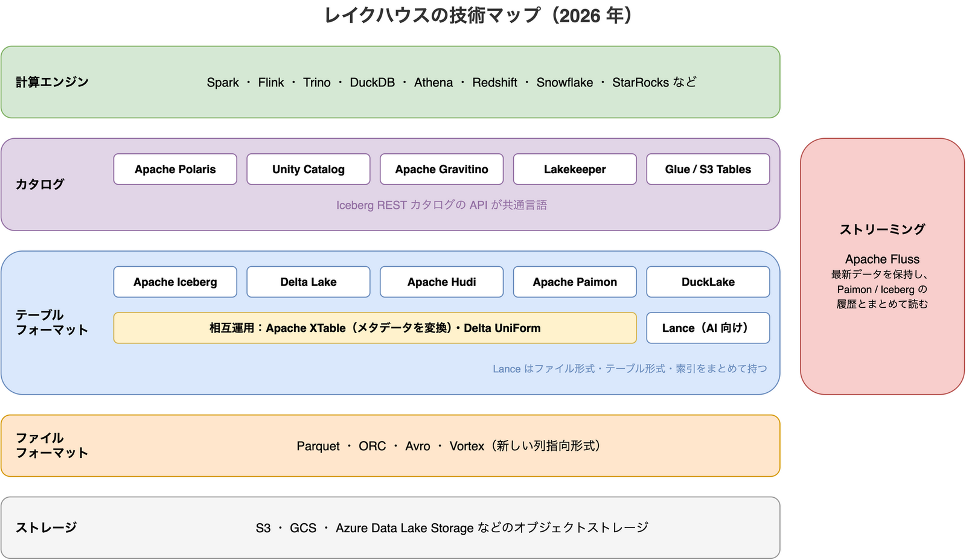966x560 pixels.
Task: Click the Delta Lake box
Action: pos(309,282)
